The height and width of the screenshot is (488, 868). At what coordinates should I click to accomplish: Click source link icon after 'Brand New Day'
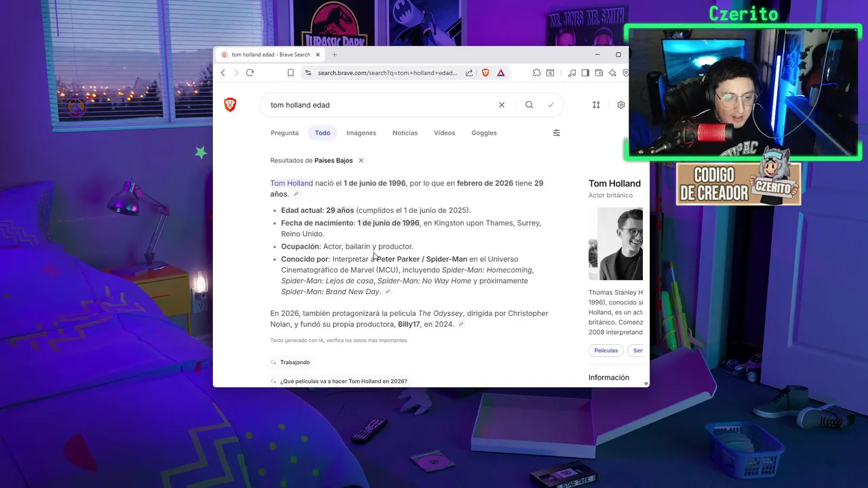(x=388, y=292)
